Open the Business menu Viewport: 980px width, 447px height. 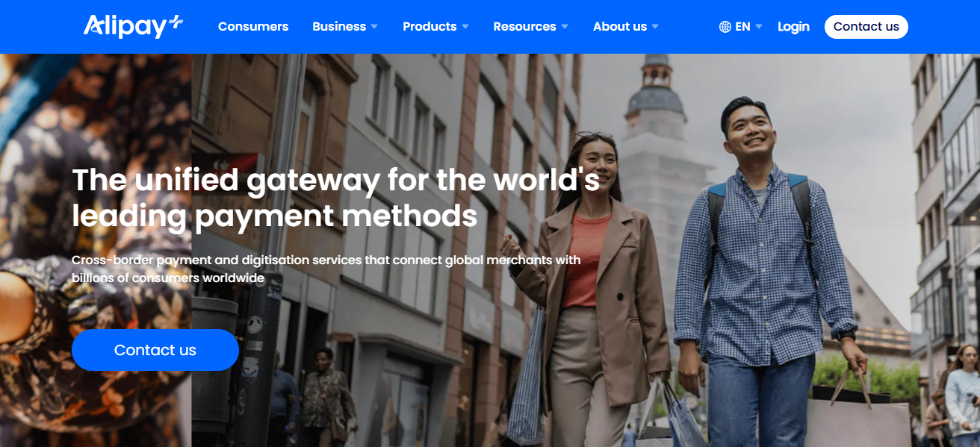(x=339, y=26)
